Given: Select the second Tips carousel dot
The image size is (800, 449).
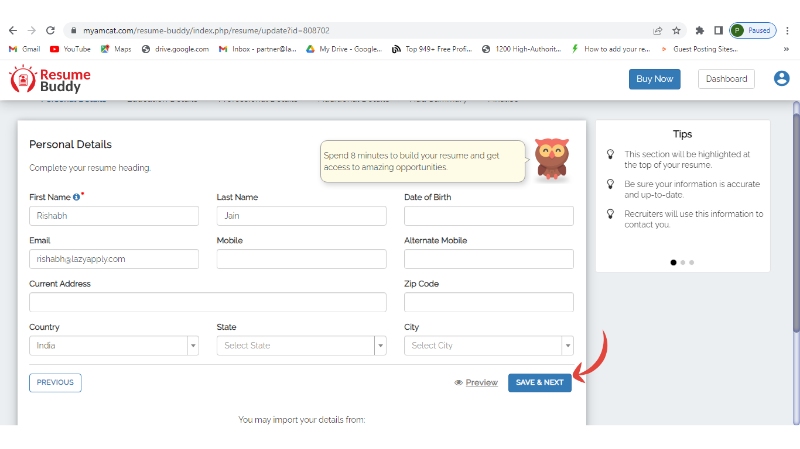Looking at the screenshot, I should [683, 262].
